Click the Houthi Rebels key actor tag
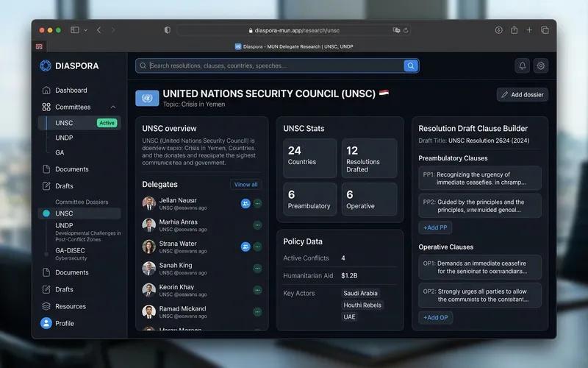588x368 pixels. (x=362, y=305)
